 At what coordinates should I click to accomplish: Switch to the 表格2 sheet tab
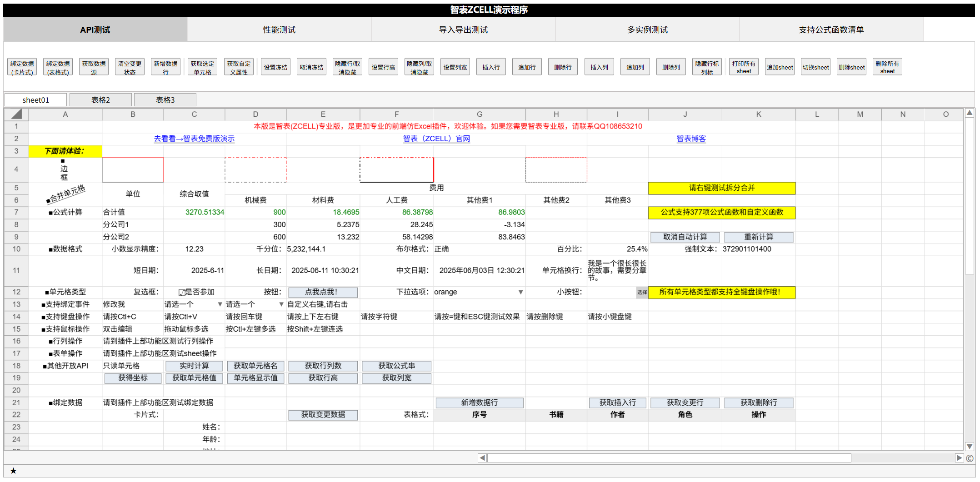pyautogui.click(x=100, y=100)
